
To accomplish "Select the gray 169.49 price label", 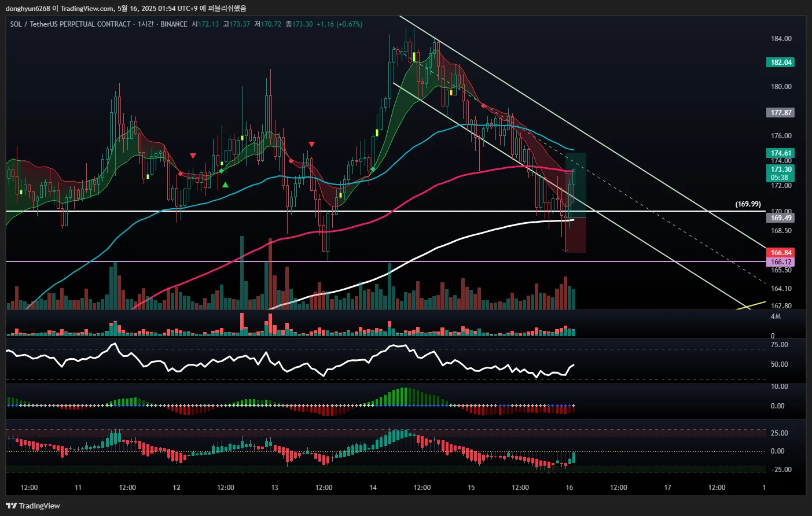I will tap(781, 218).
